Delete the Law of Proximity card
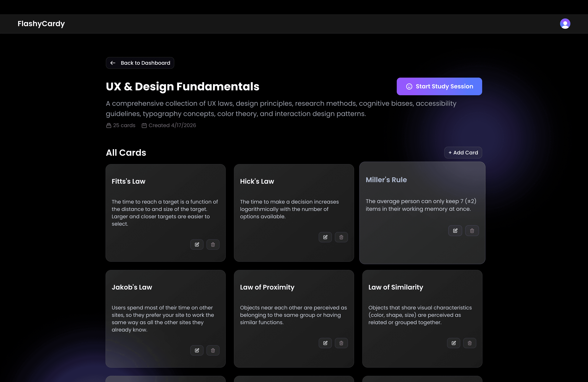The width and height of the screenshot is (588, 382). [x=341, y=343]
